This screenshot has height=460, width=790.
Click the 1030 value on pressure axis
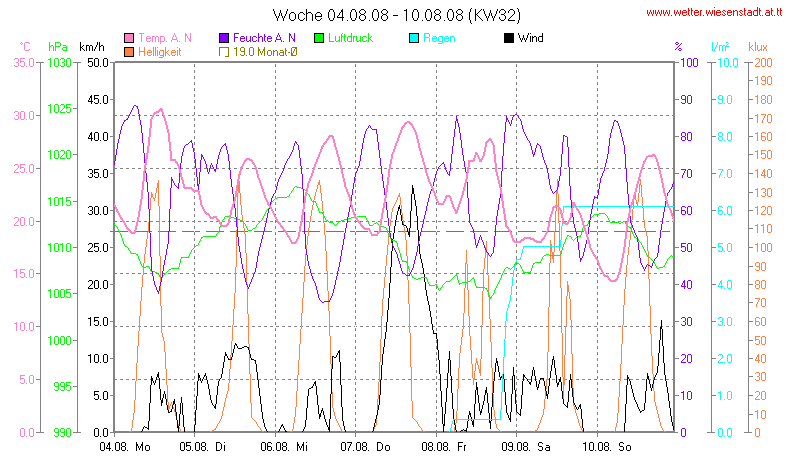point(59,63)
